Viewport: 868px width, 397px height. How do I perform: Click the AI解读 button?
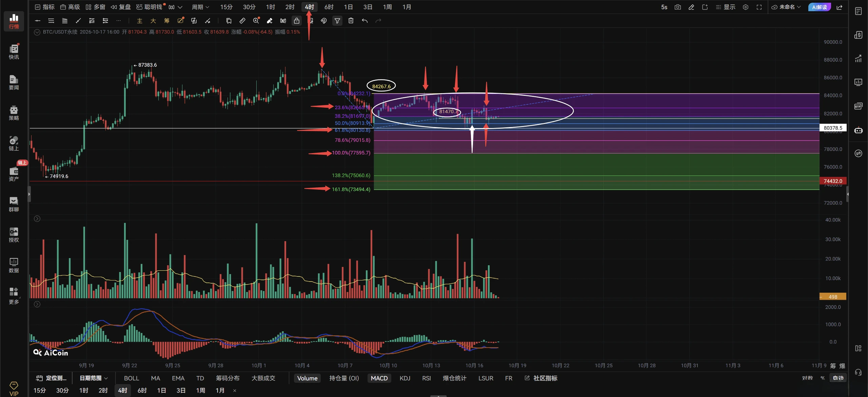[x=820, y=7]
